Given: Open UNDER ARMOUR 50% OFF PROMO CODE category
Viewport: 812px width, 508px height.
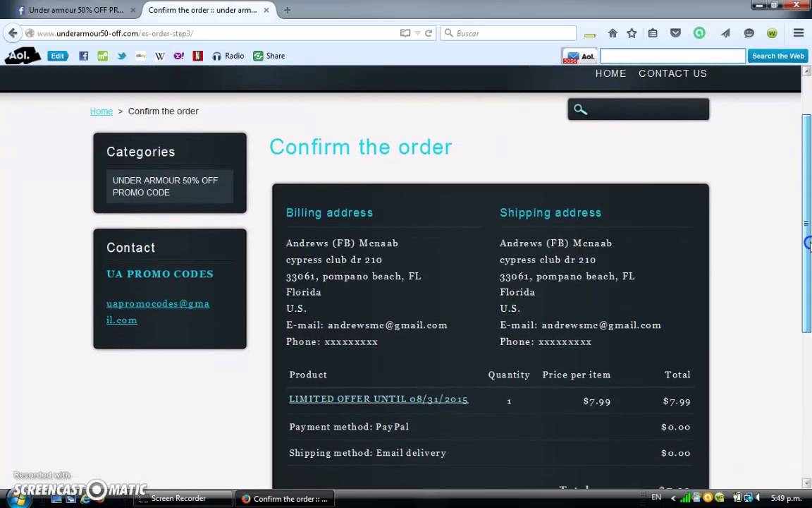Looking at the screenshot, I should [x=169, y=186].
